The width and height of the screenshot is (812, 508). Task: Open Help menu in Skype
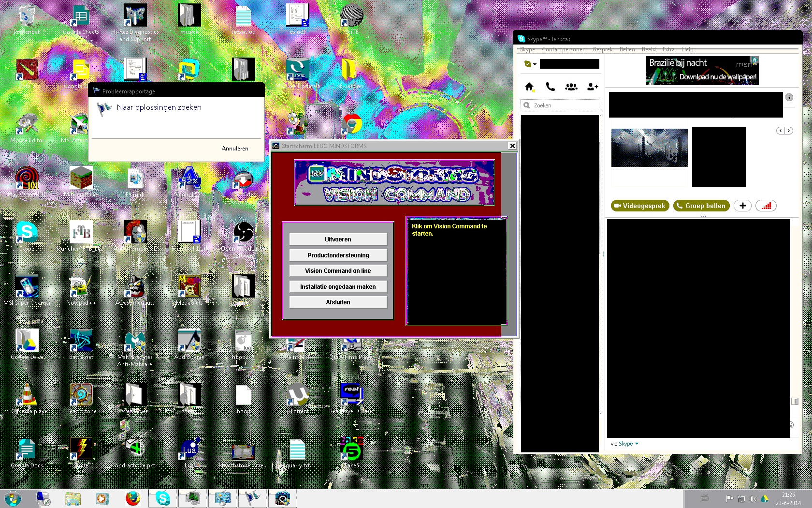[687, 49]
